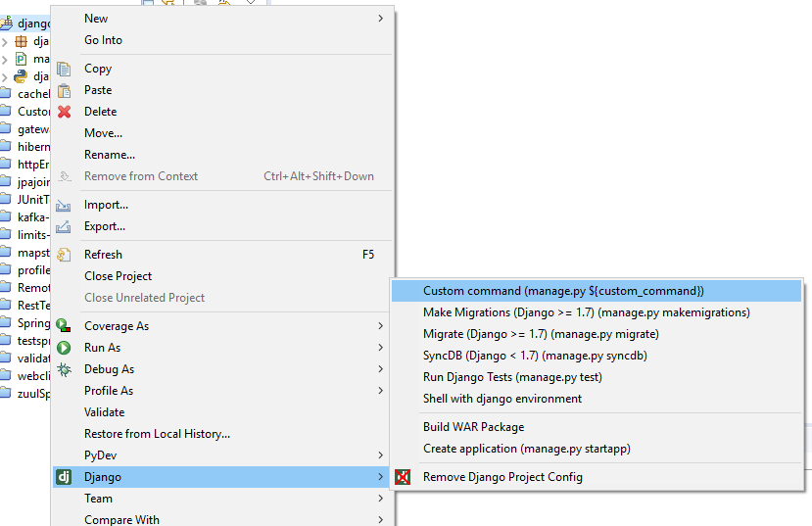Run Custom command manage.py entry
The image size is (812, 526).
click(x=597, y=291)
